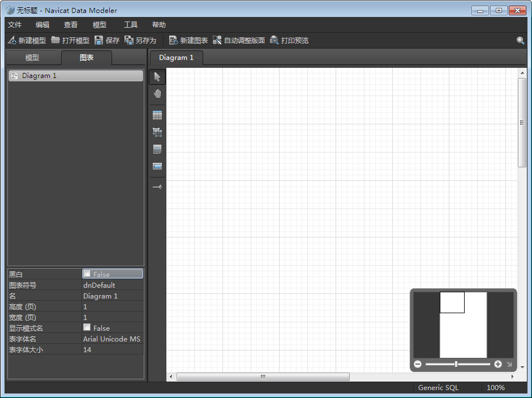Select the note tool
532x398 pixels.
[157, 149]
